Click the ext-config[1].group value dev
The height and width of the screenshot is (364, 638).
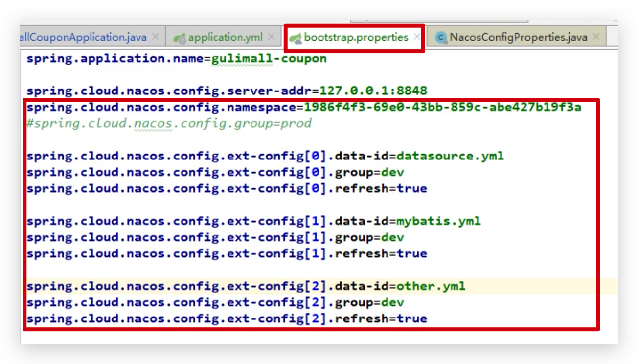[392, 237]
